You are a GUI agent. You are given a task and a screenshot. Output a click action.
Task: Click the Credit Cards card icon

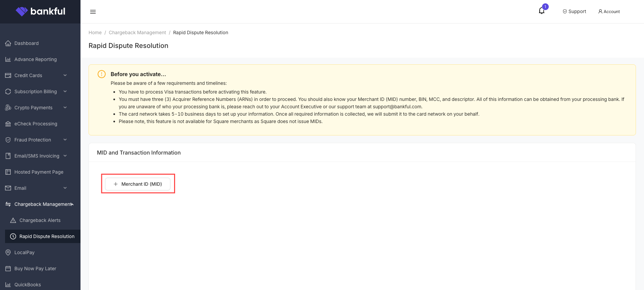click(x=8, y=75)
